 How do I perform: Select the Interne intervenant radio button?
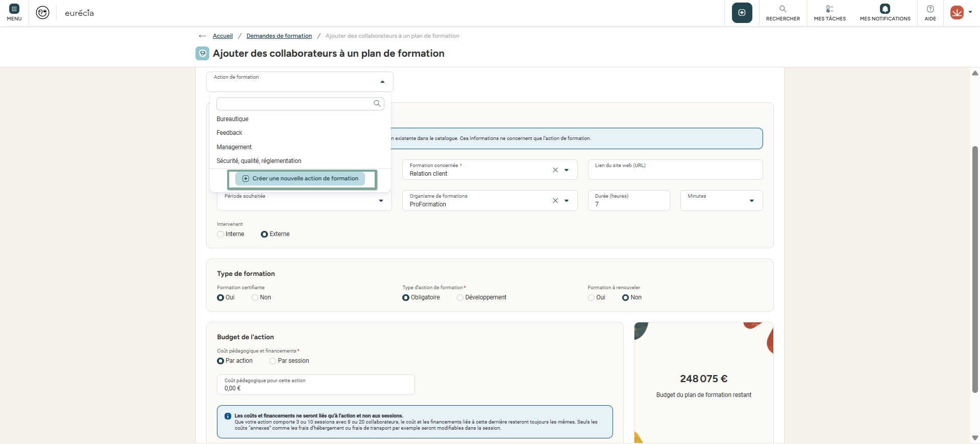coord(220,235)
